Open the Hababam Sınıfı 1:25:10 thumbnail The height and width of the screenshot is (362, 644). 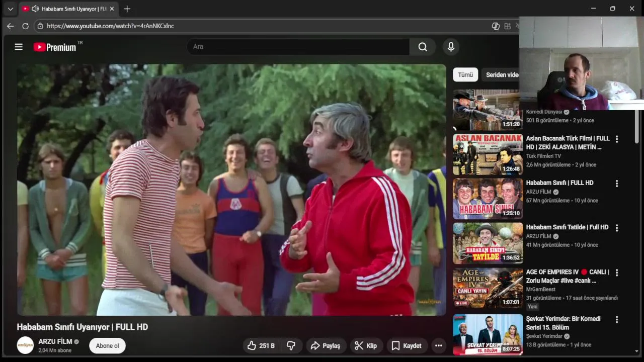point(488,199)
